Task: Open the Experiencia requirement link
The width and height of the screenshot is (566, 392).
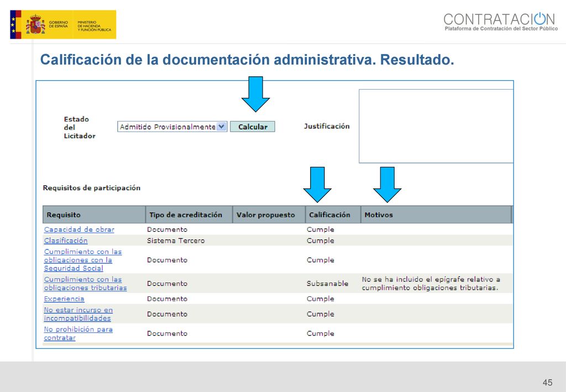Action: (64, 299)
